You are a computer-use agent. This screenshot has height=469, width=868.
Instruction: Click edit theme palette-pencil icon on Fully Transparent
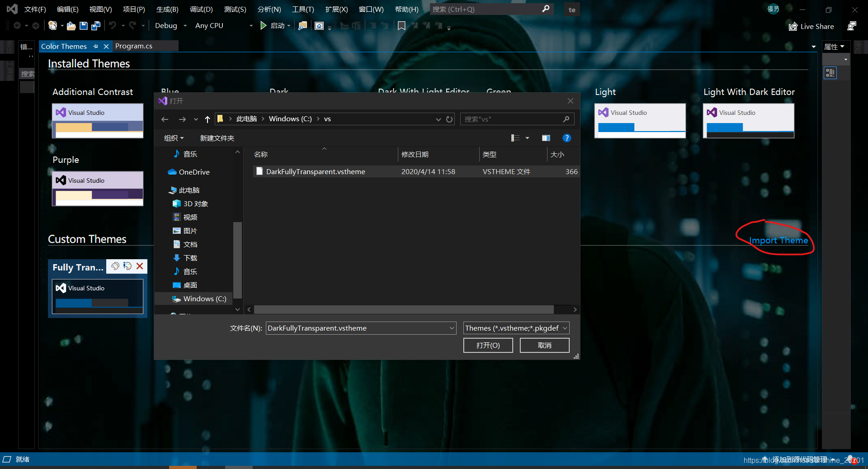[x=127, y=266]
